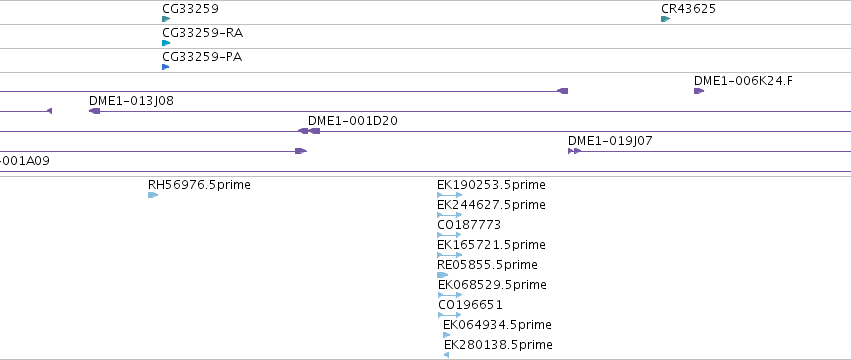
Task: Click the CR43625 gene arrow glyph
Action: point(665,19)
